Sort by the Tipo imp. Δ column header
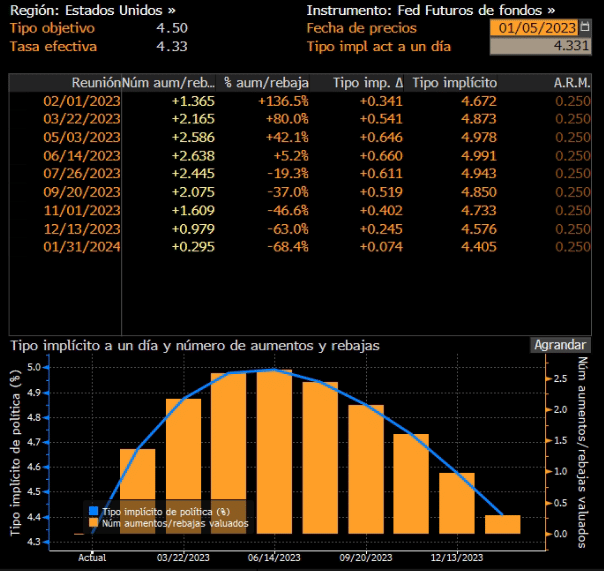 tap(357, 83)
